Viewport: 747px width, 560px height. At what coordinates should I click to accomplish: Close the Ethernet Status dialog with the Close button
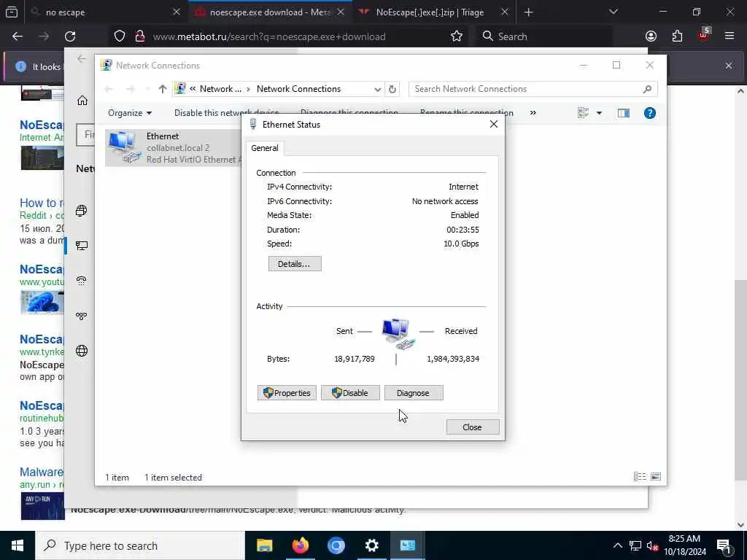tap(472, 427)
